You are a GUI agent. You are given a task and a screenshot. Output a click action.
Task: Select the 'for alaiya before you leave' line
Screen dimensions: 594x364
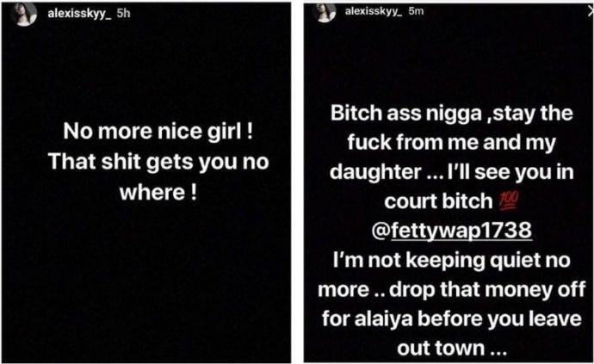[452, 319]
